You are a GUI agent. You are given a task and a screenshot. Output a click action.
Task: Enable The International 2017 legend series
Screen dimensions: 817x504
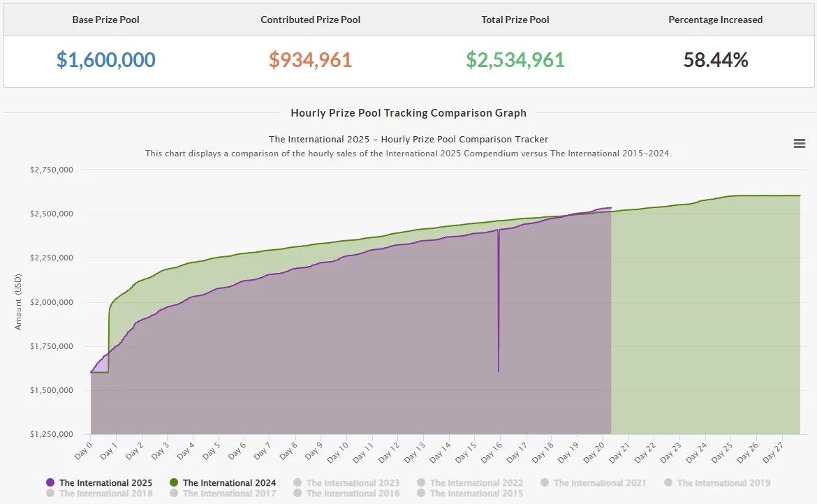point(223,494)
